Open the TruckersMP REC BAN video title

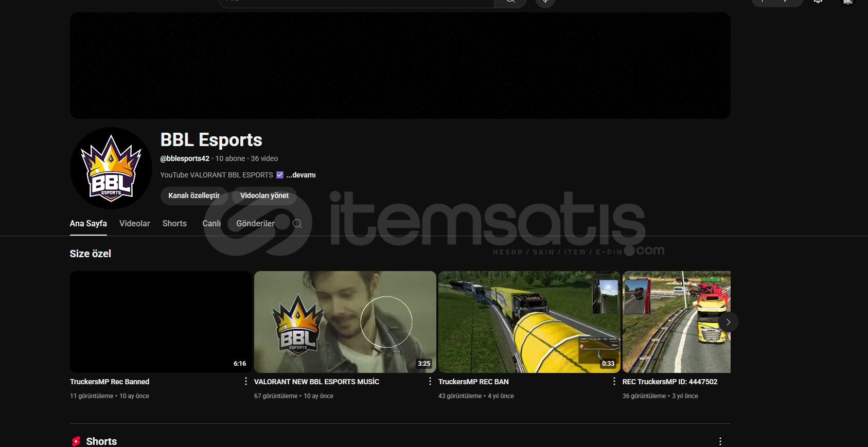[x=473, y=382]
